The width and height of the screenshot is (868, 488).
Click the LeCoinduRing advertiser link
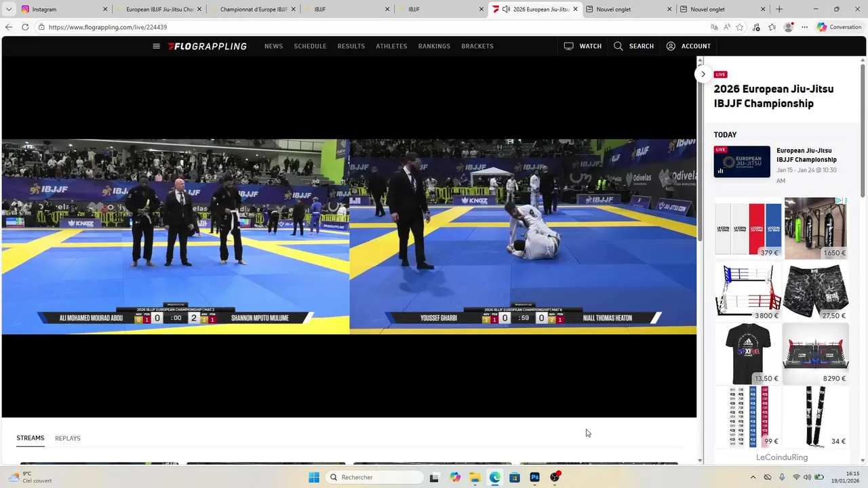click(x=782, y=457)
